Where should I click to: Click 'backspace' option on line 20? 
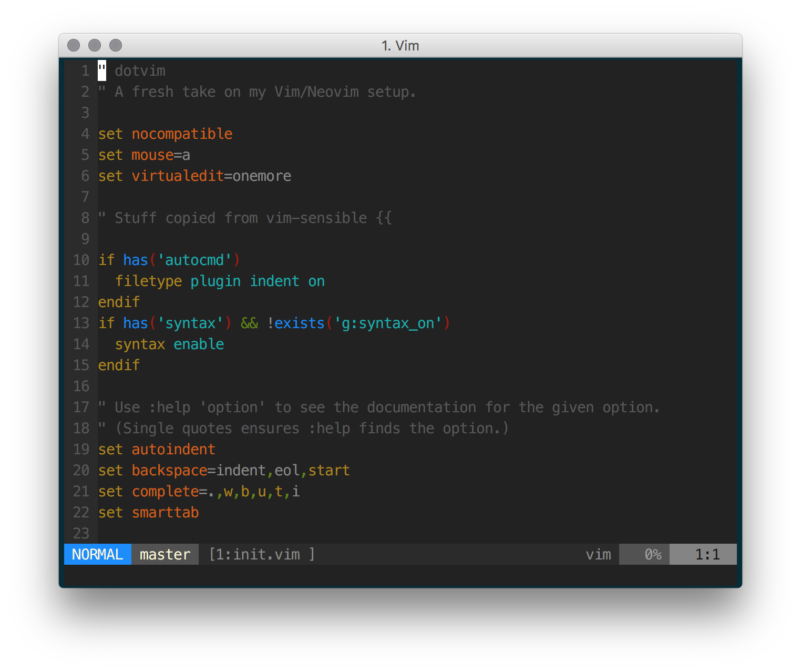[x=169, y=470]
